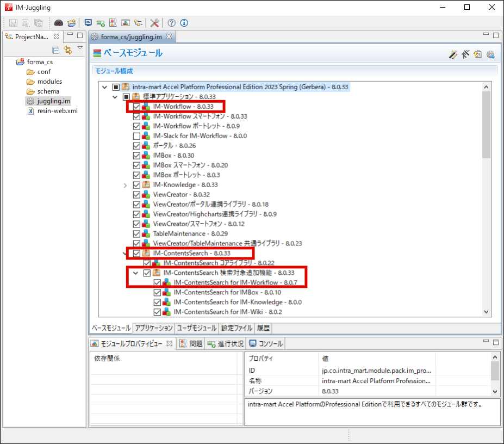Viewport: 504px width, 444px height.
Task: Open the project navigator view menu arrow
Action: 80,49
